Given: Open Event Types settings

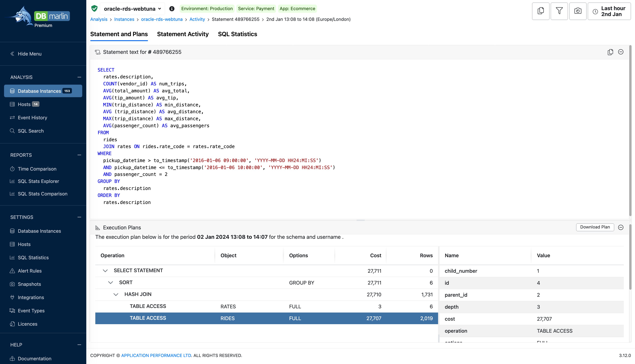Looking at the screenshot, I should tap(27, 311).
